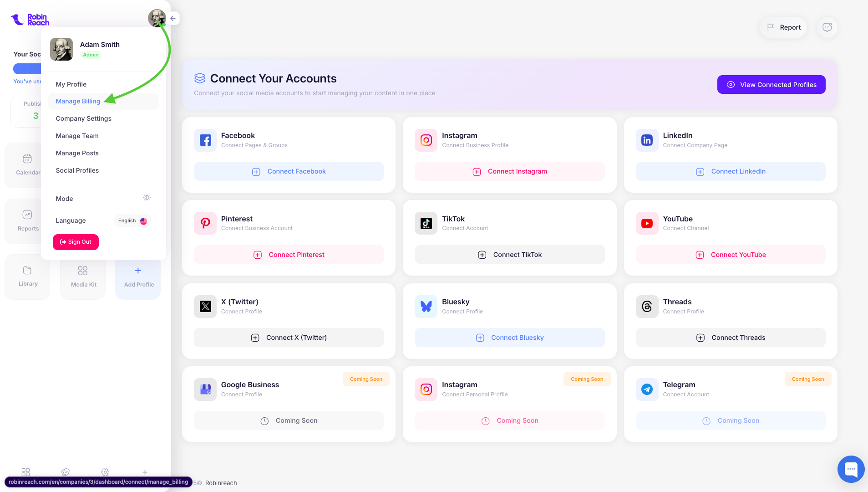
Task: Click the Mode label in the menu
Action: [x=64, y=199]
